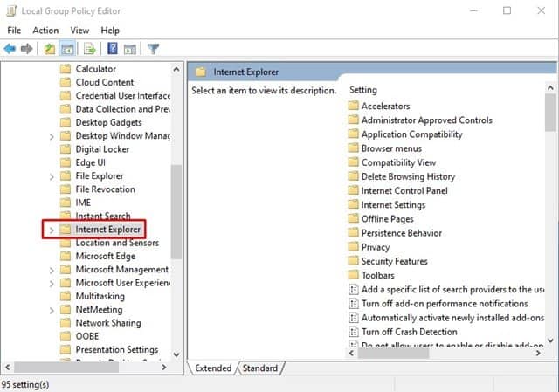The height and width of the screenshot is (392, 559).
Task: Click the OOBE folder icon
Action: [x=66, y=336]
